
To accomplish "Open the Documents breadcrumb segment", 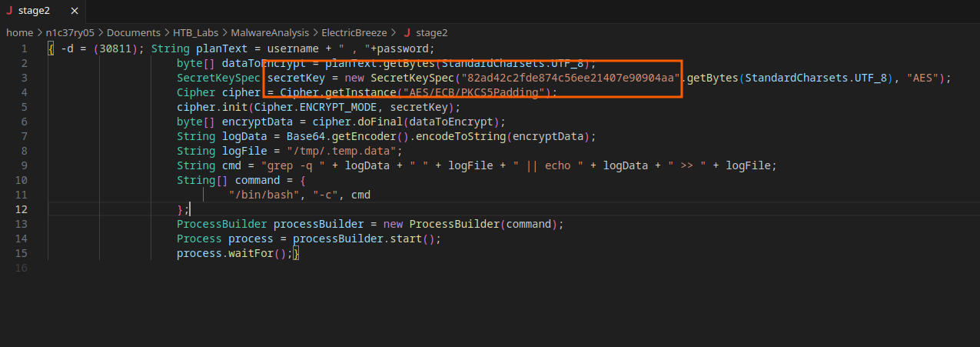I will pyautogui.click(x=134, y=32).
